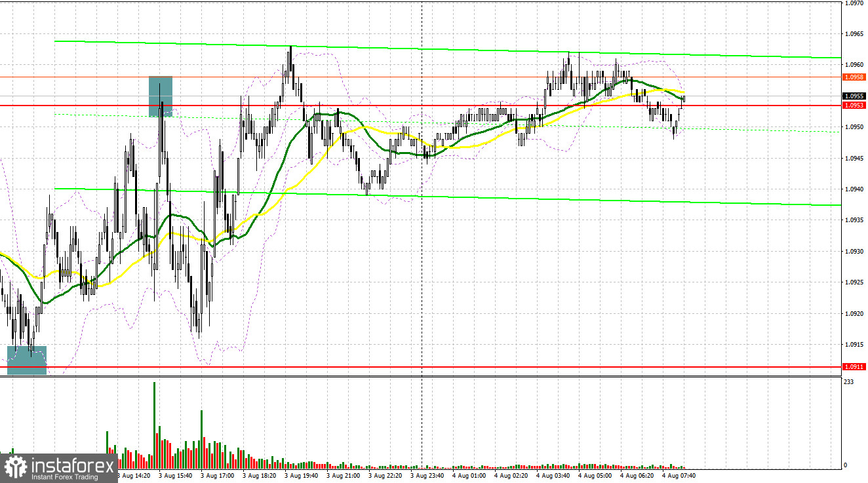Viewport: 868px width, 483px height.
Task: Click the '3 Aug 22:20' time label
Action: (387, 474)
